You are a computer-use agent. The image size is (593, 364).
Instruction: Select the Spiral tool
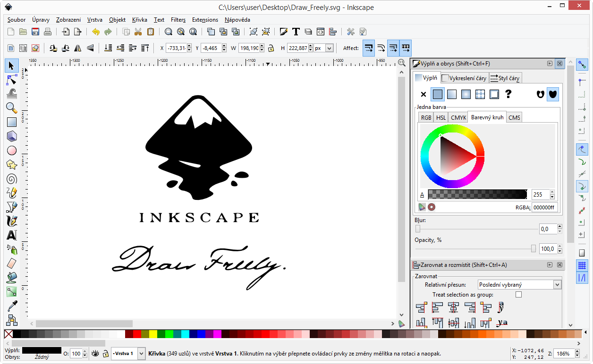click(12, 179)
